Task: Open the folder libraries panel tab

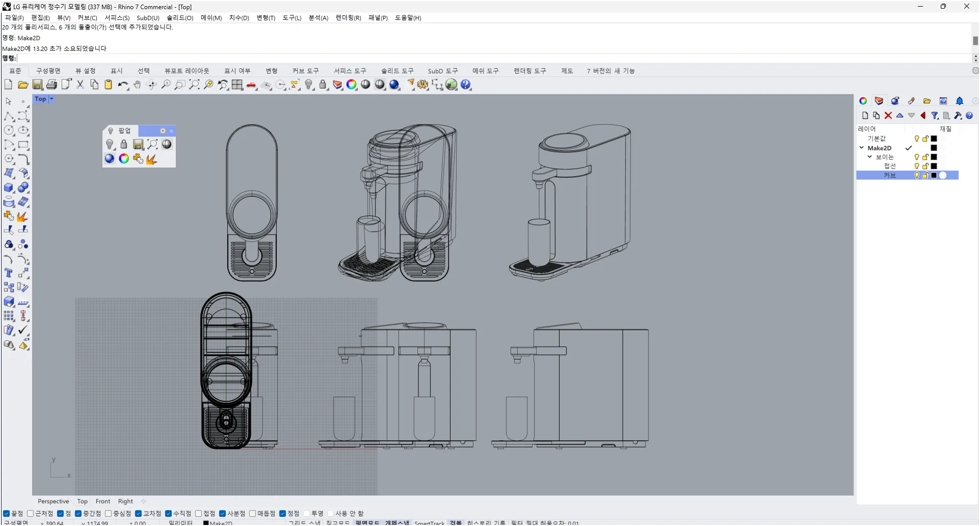Action: click(927, 101)
